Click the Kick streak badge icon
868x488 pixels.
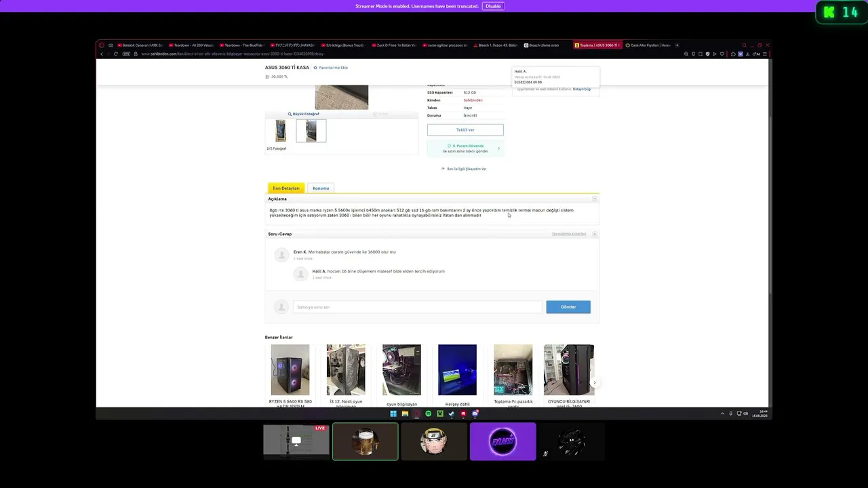click(x=841, y=12)
